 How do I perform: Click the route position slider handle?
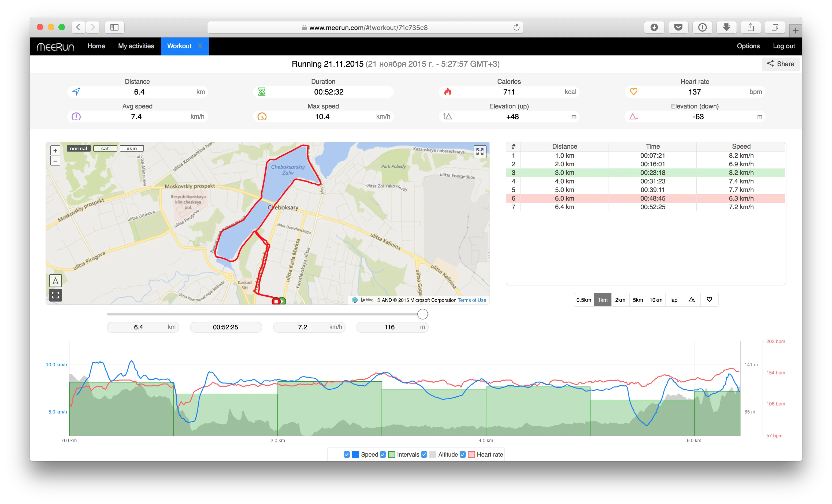click(422, 314)
